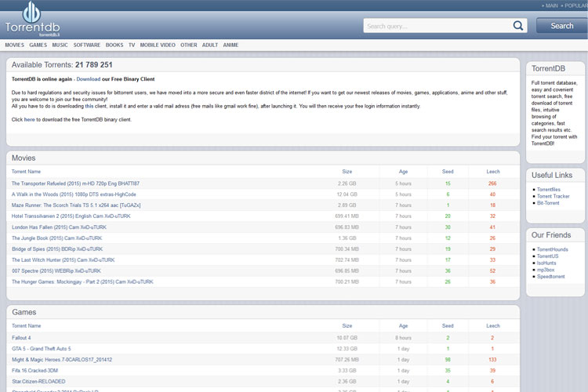Sort Movies table by Seed header
Viewport: 588px width, 392px height.
coord(448,172)
